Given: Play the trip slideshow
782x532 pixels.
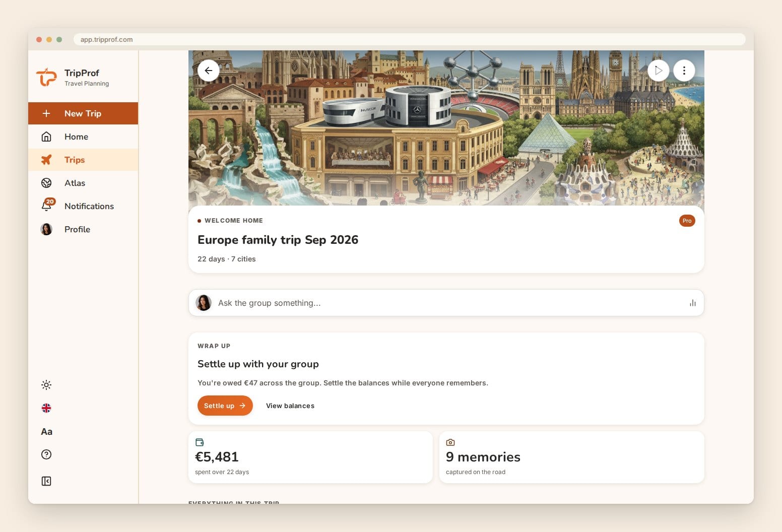Looking at the screenshot, I should click(658, 71).
